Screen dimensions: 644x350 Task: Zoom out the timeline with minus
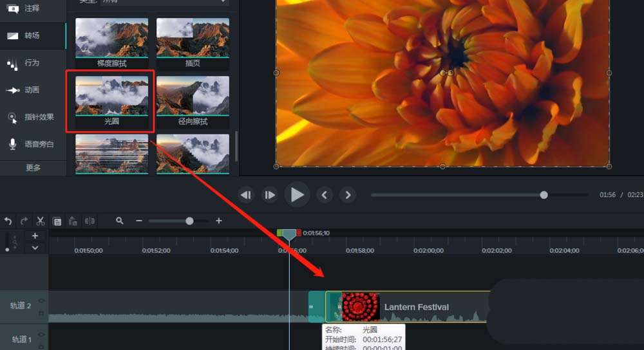(139, 221)
